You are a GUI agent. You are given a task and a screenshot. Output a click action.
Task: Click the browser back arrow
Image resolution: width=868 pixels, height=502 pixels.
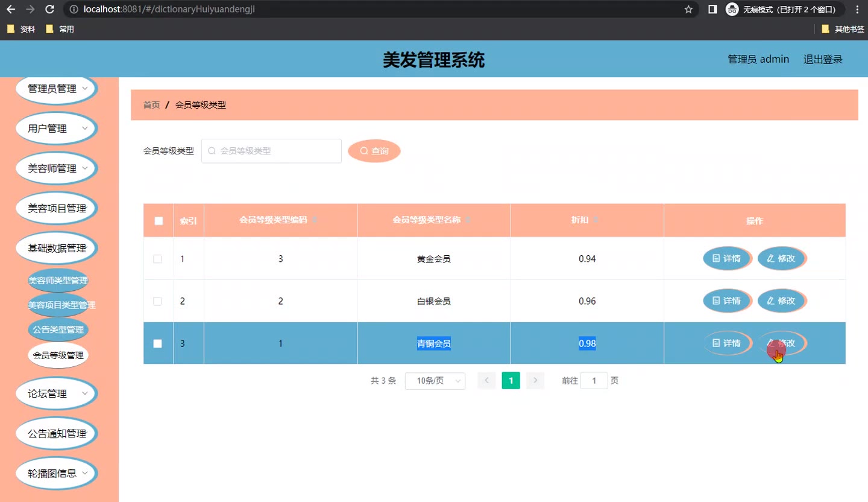coord(11,9)
